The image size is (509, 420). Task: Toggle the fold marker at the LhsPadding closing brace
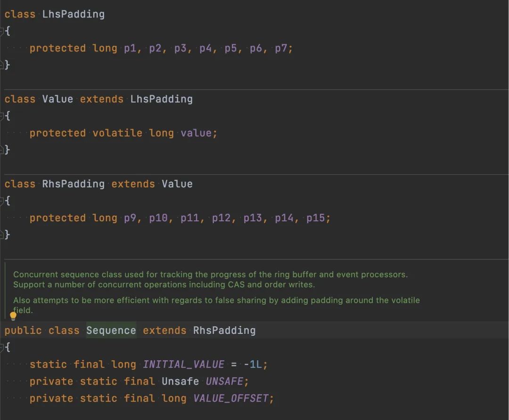(x=1, y=65)
